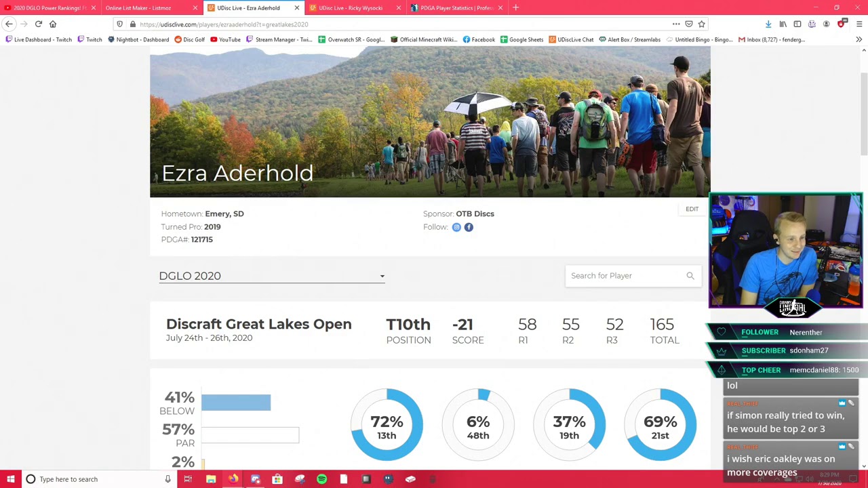Open Live Dashboard Twitch bookmark
This screenshot has height=488, width=868.
coord(38,39)
